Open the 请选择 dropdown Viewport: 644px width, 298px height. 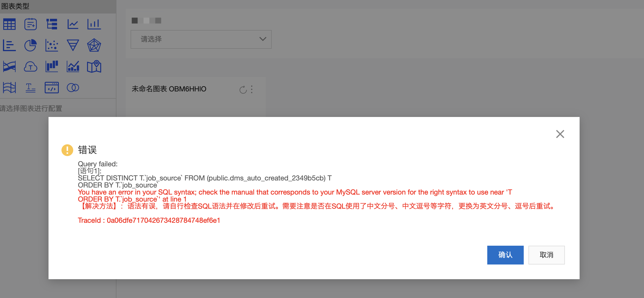tap(201, 39)
